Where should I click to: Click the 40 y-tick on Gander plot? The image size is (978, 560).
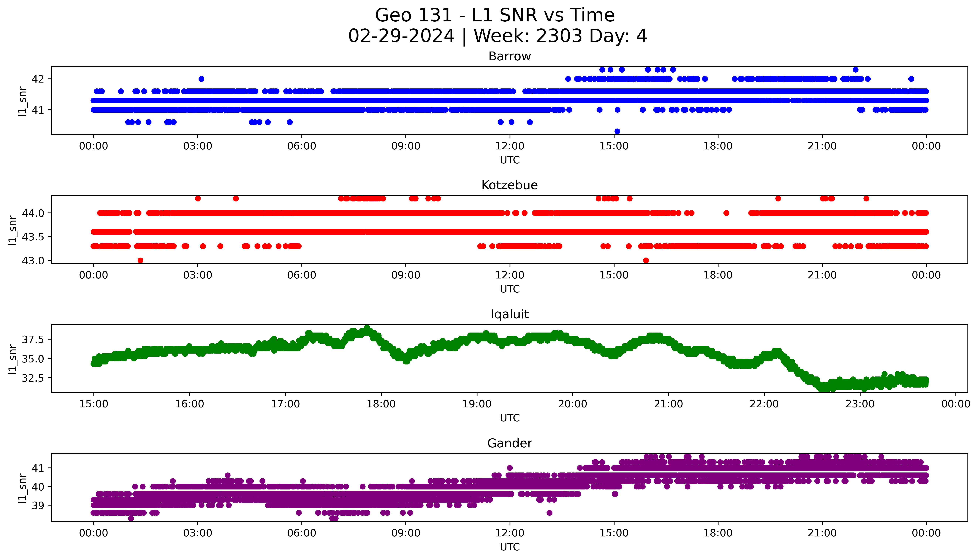click(x=38, y=487)
